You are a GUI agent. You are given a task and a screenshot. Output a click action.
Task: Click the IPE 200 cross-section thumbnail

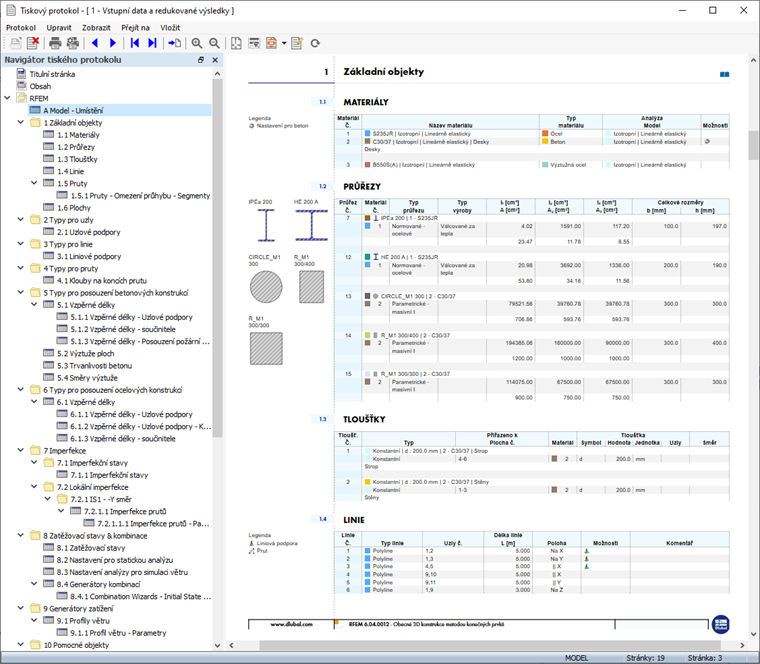[266, 226]
